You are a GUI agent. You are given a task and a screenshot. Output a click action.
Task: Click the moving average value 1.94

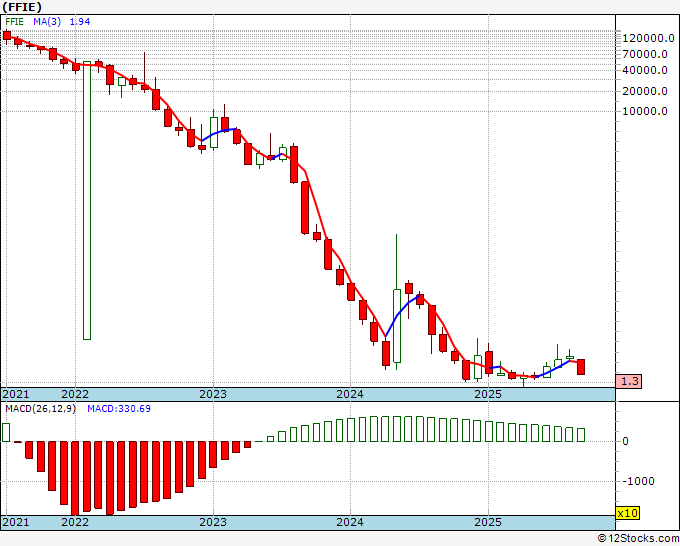tap(80, 22)
